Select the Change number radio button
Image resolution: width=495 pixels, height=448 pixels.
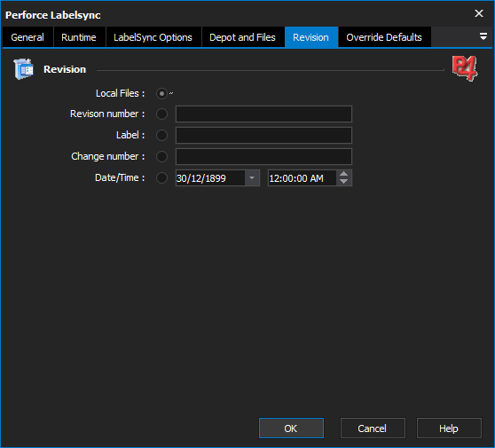[161, 156]
